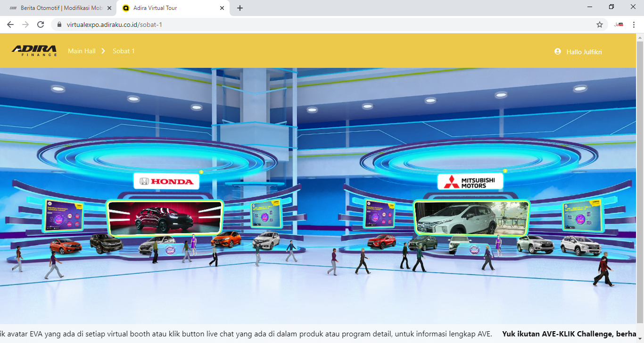Viewport: 644px width, 343px height.
Task: Bookmark this page with the star icon
Action: [599, 24]
